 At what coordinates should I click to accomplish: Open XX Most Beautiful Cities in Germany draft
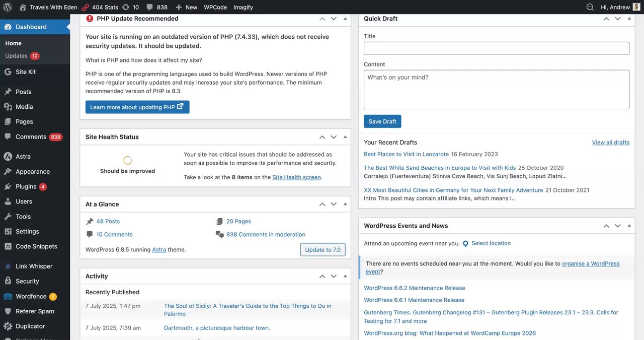[453, 190]
